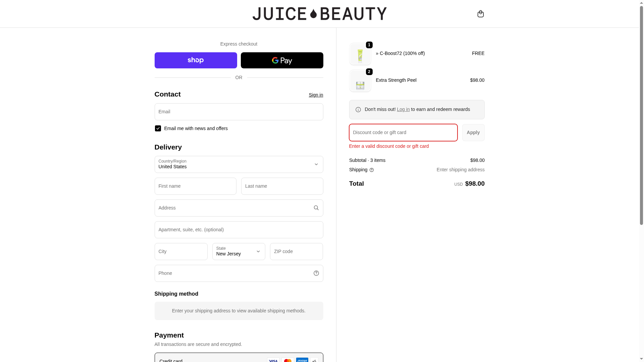Image resolution: width=644 pixels, height=362 pixels.
Task: Pay with Google Pay express button
Action: (x=282, y=60)
